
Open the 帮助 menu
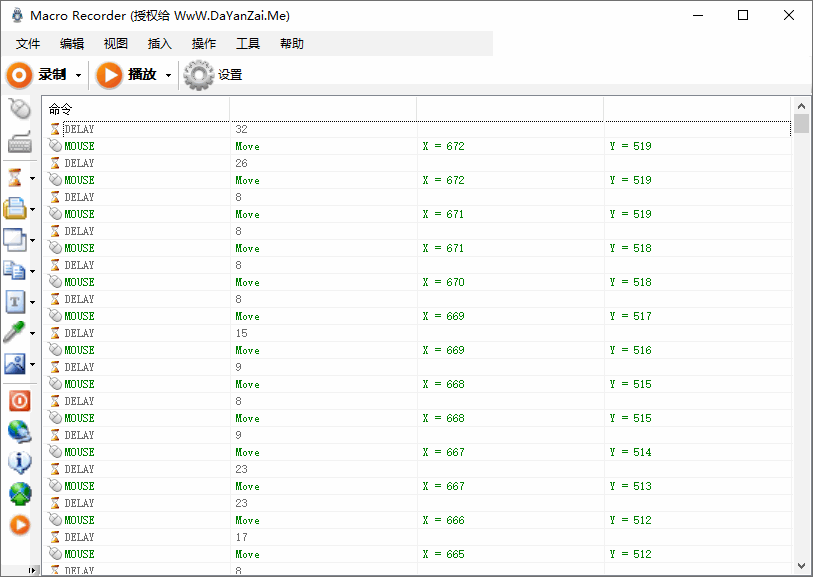coord(292,44)
